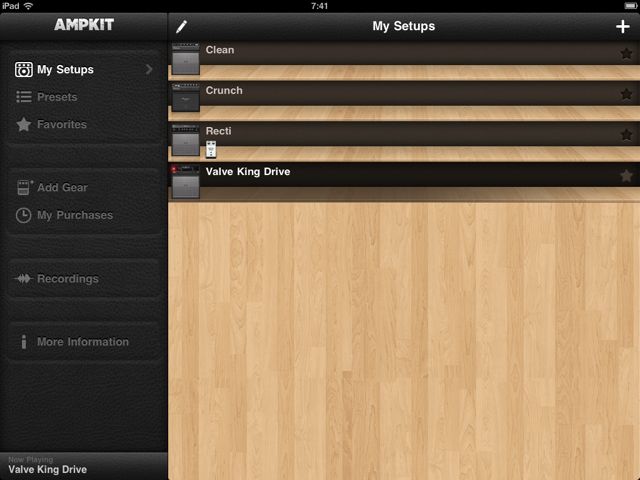
Task: Click the My Setups amp icon
Action: click(x=24, y=69)
